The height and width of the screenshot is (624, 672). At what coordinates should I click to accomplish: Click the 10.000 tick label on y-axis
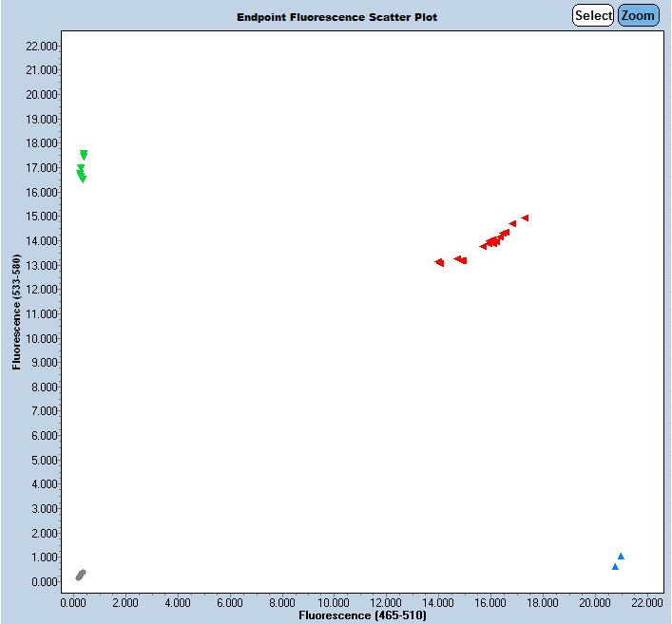click(x=44, y=338)
